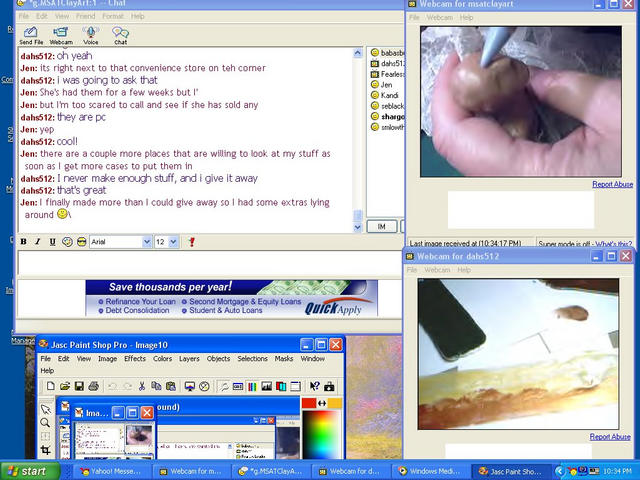Swap foreground and background colors arrow
Image resolution: width=640 pixels, height=480 pixels.
coord(322,403)
